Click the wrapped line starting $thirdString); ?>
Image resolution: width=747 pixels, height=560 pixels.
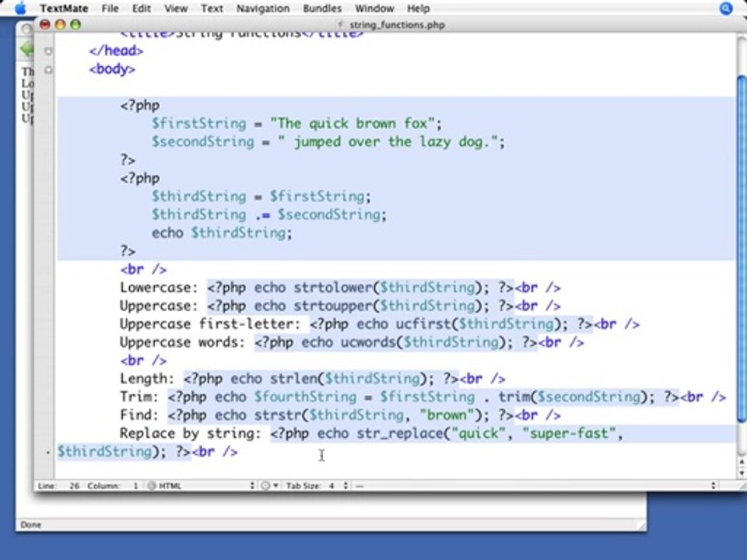point(148,452)
